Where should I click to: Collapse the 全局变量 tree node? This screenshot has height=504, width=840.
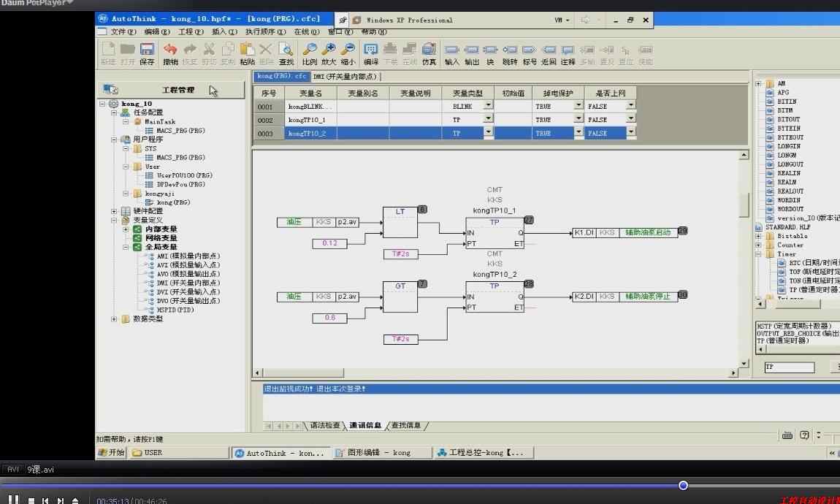coord(126,247)
